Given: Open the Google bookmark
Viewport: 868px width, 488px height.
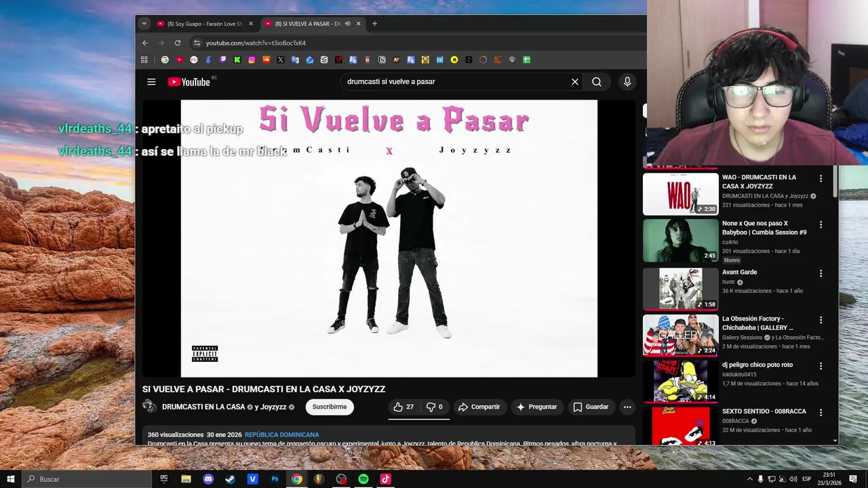Looking at the screenshot, I should click(165, 60).
